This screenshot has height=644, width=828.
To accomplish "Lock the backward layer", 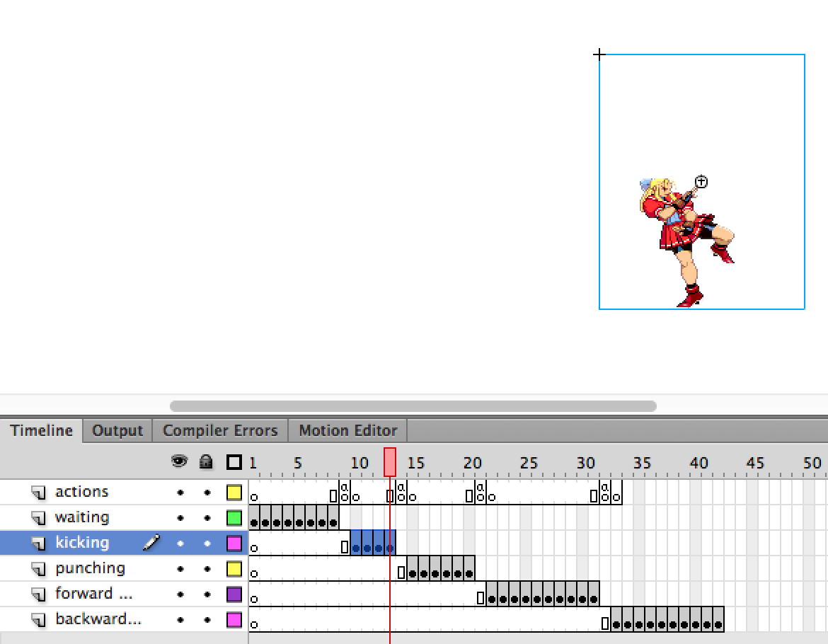I will coord(207,620).
